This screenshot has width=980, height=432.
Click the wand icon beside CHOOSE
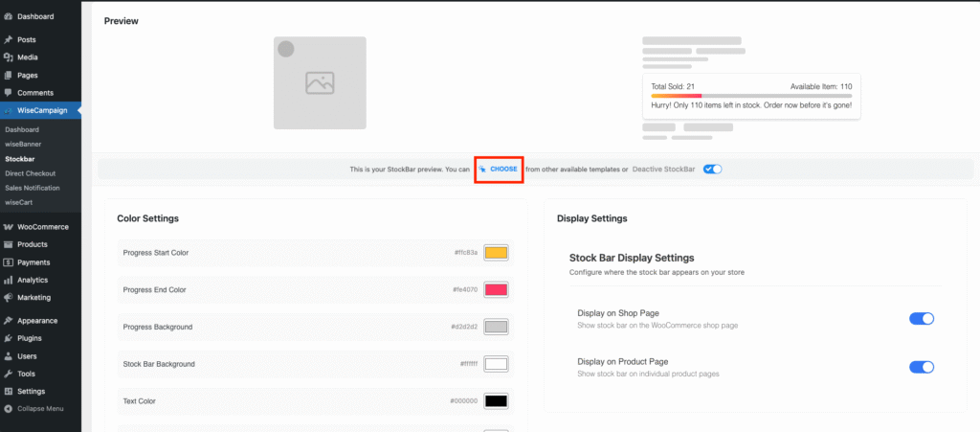(483, 169)
